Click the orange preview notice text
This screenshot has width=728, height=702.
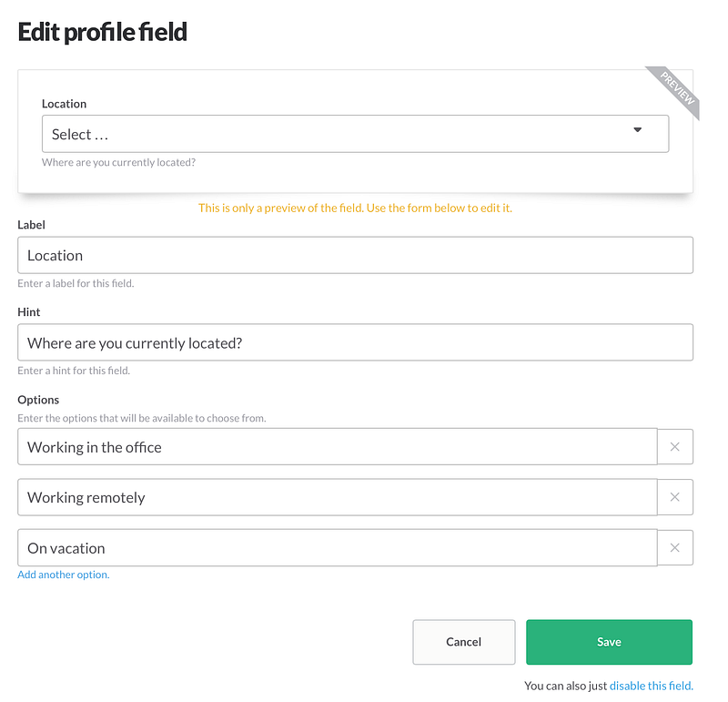355,208
